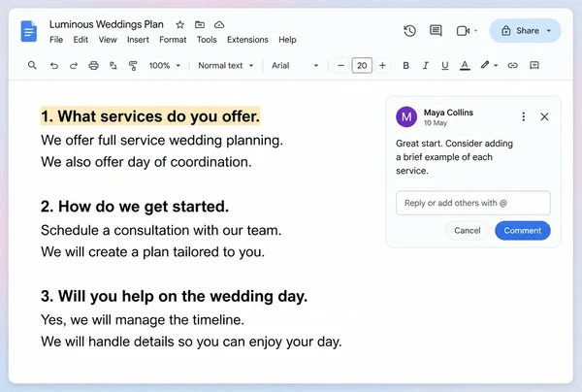Click the search magnifier in toolbar

(32, 65)
